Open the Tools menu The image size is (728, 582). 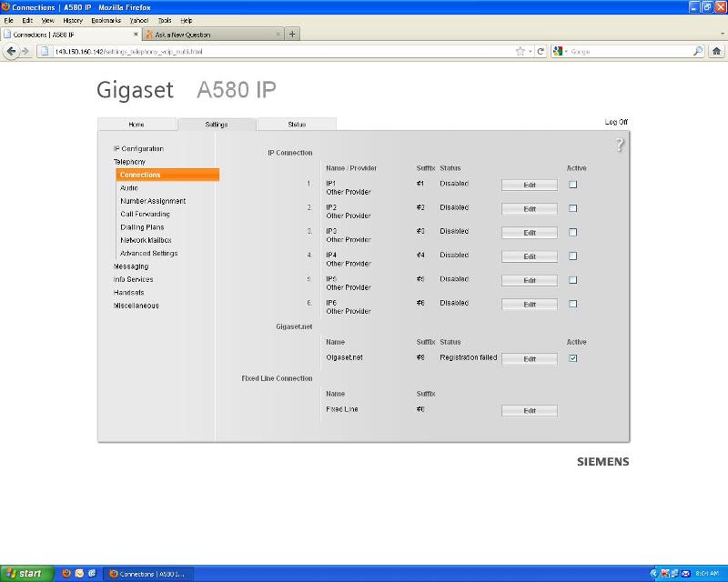click(x=165, y=20)
